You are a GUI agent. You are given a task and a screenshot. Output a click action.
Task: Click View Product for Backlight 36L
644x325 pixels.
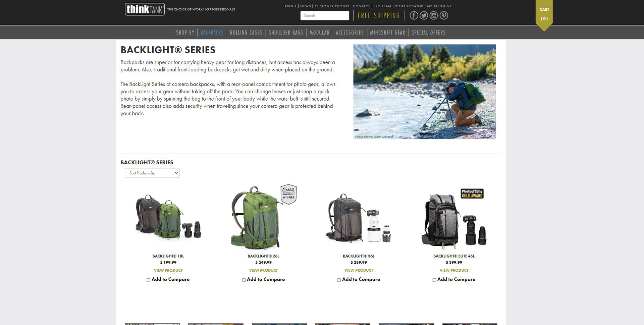(x=359, y=270)
